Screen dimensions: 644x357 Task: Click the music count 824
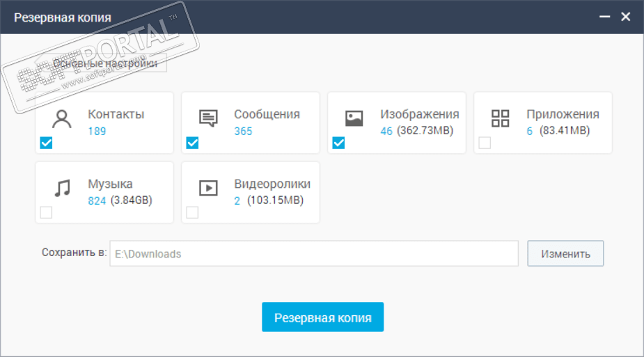coord(97,201)
